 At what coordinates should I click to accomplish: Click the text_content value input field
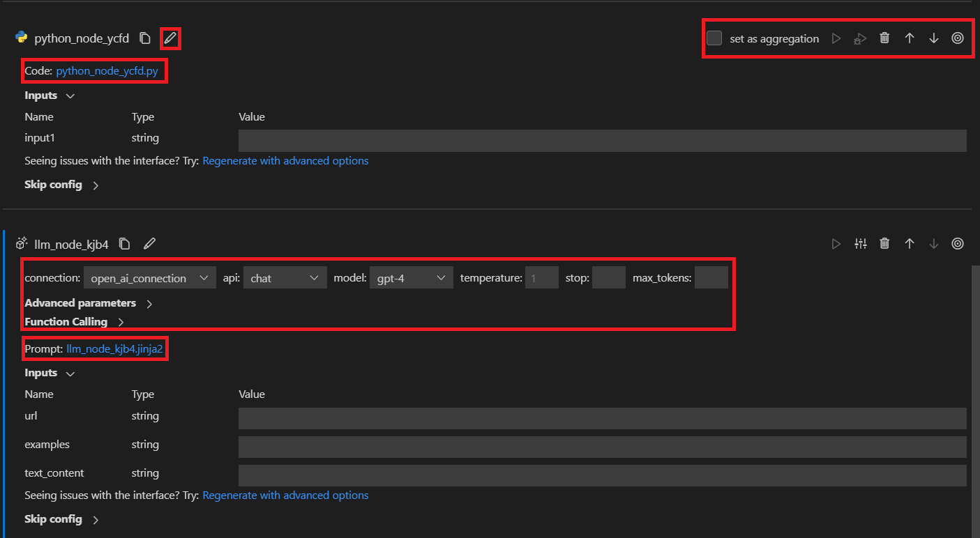602,475
